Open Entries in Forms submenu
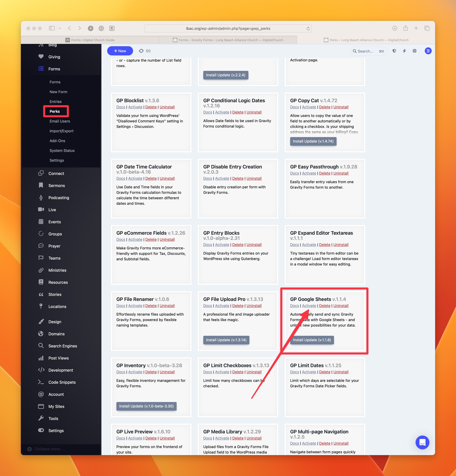Viewport: 456px width, 476px height. pos(56,102)
